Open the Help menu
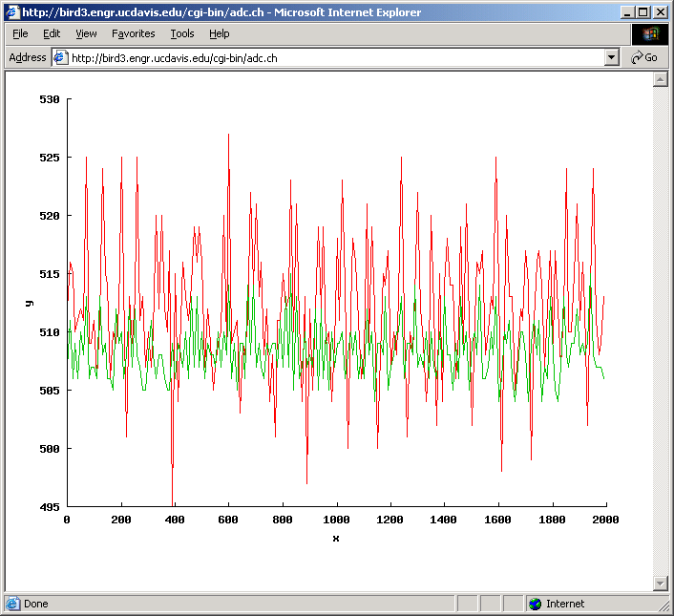The width and height of the screenshot is (674, 616). (219, 33)
